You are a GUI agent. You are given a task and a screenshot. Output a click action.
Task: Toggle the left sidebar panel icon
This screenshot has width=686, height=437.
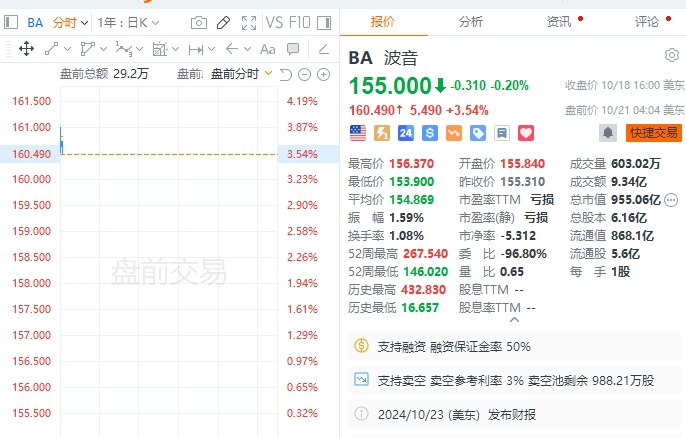pos(10,22)
